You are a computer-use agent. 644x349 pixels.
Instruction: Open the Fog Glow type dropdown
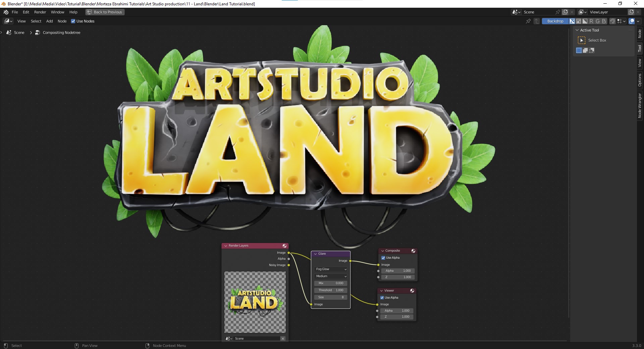pos(330,269)
